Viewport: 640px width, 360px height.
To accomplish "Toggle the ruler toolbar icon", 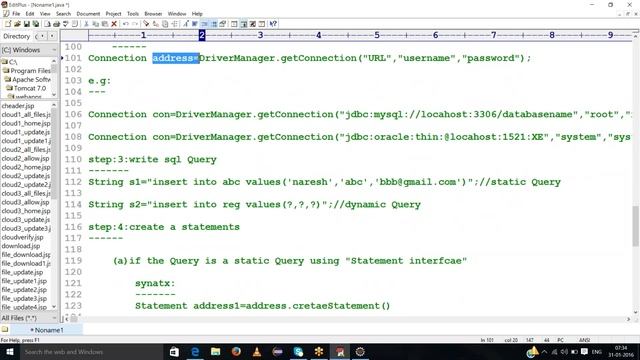I will 213,24.
